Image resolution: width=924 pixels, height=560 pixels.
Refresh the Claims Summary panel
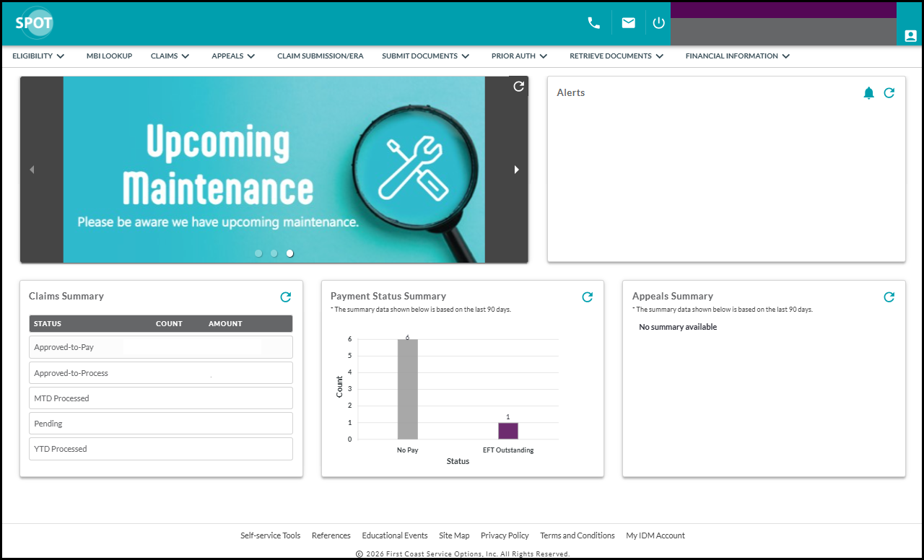tap(286, 297)
